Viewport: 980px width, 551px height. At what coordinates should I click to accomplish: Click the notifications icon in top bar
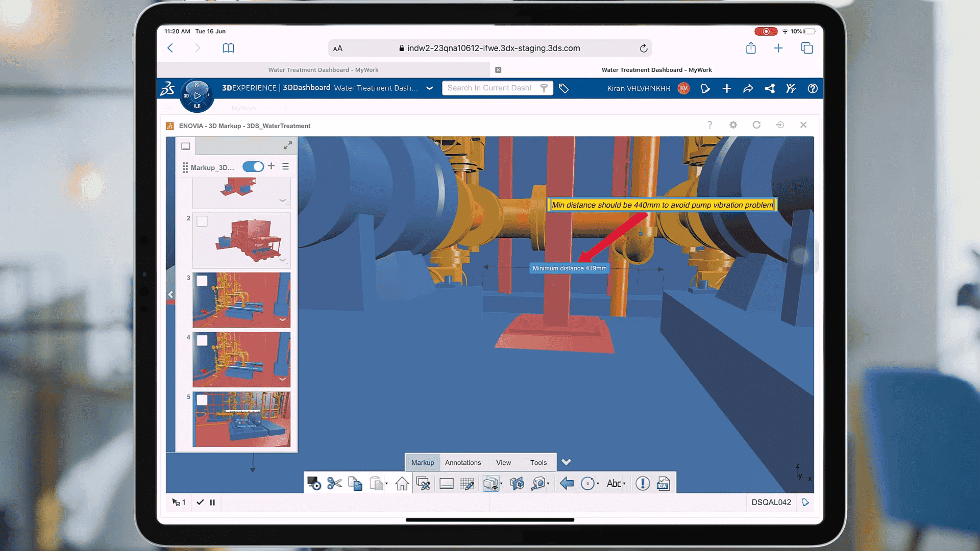(705, 88)
